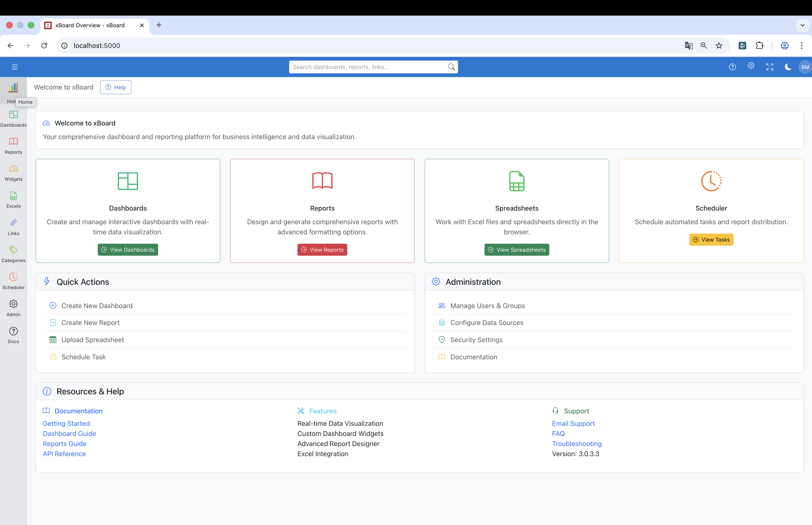
Task: Open Scheduler in the sidebar
Action: pyautogui.click(x=13, y=281)
